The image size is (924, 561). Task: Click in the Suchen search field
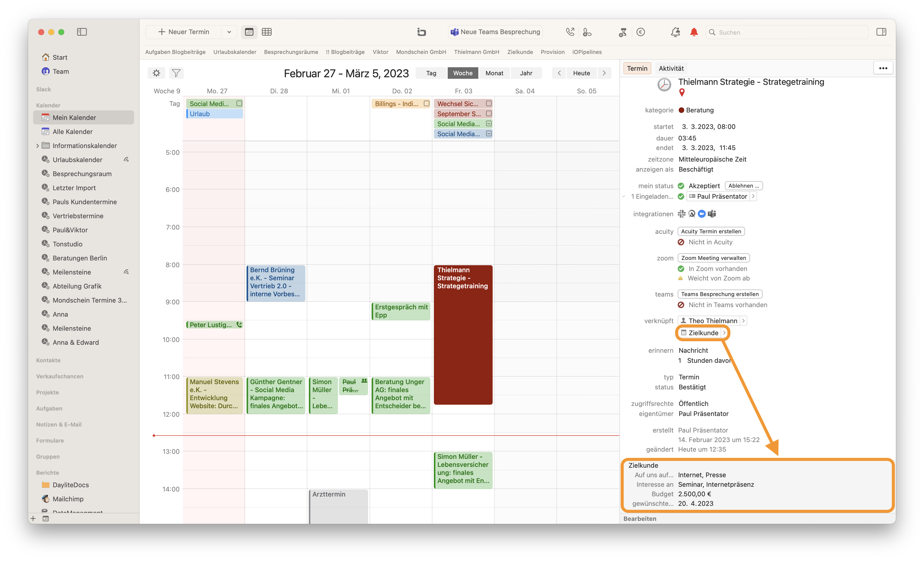click(787, 32)
